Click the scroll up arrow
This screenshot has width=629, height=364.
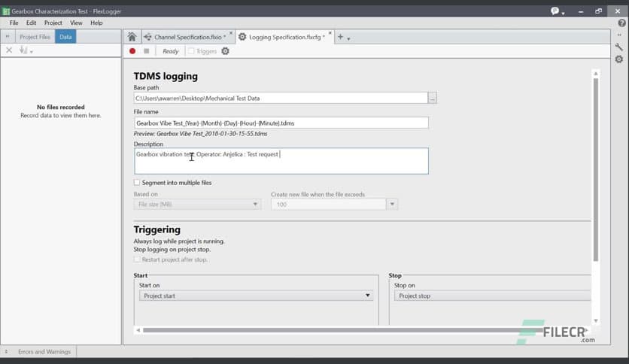pyautogui.click(x=596, y=74)
